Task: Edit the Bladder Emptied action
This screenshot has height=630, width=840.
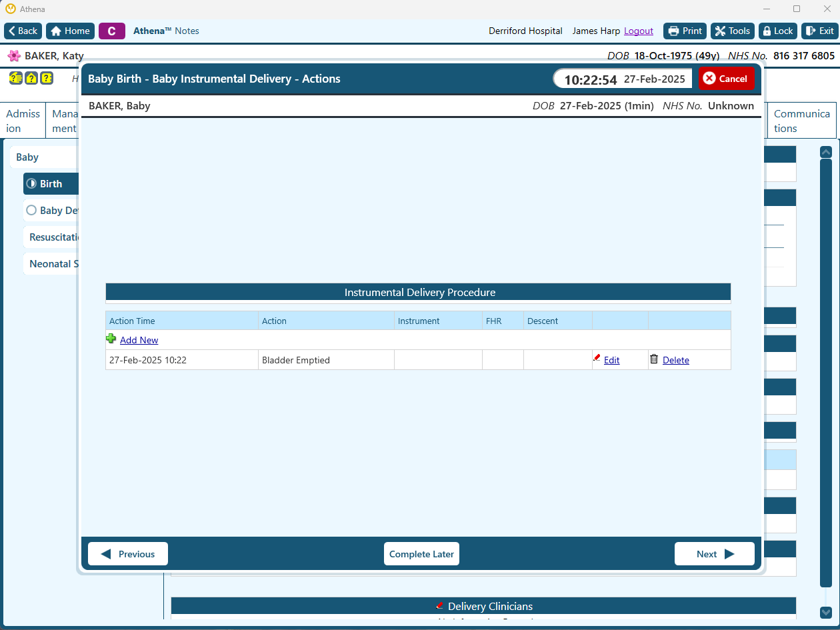Action: (x=611, y=360)
